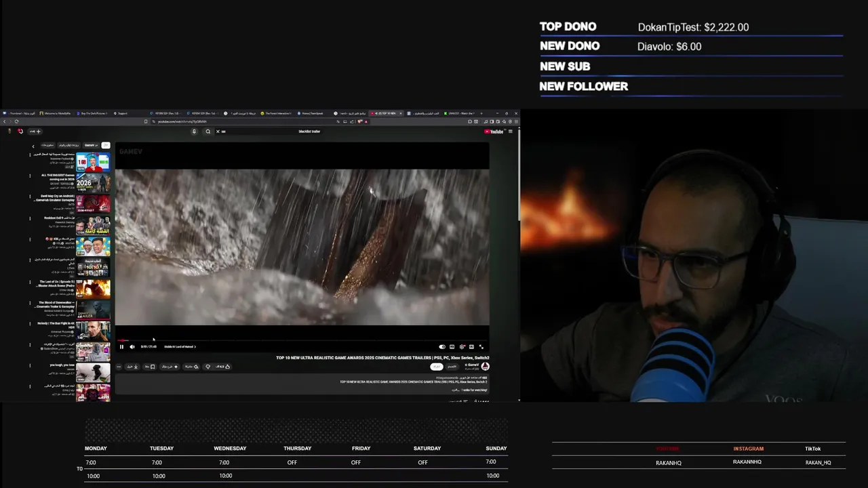Open options menu for Resident Evil 9 video
The height and width of the screenshot is (488, 868).
click(x=30, y=218)
